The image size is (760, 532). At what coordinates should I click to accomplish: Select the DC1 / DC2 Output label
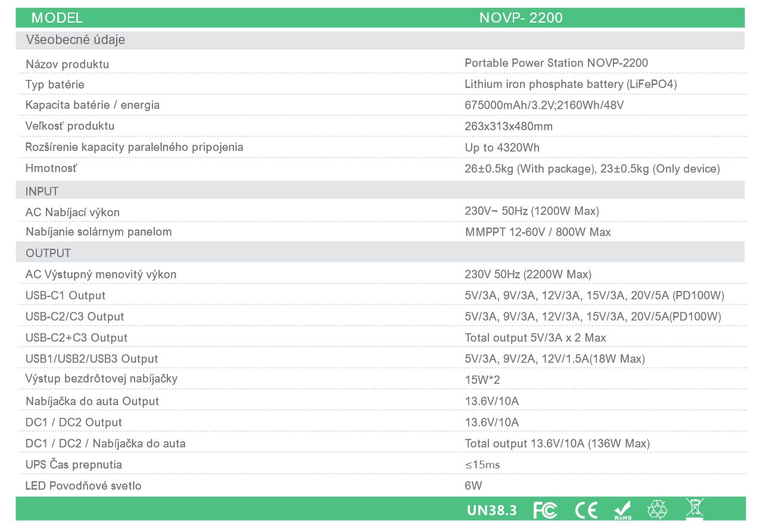74,423
